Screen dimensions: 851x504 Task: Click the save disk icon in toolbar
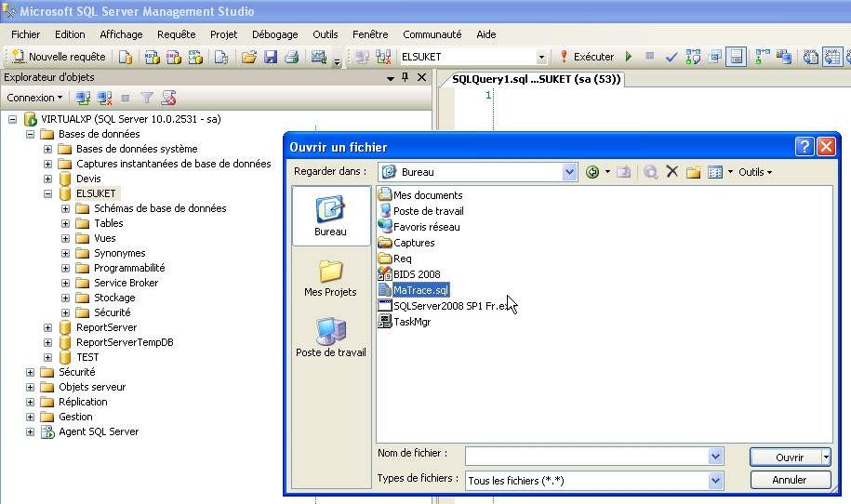[x=270, y=57]
